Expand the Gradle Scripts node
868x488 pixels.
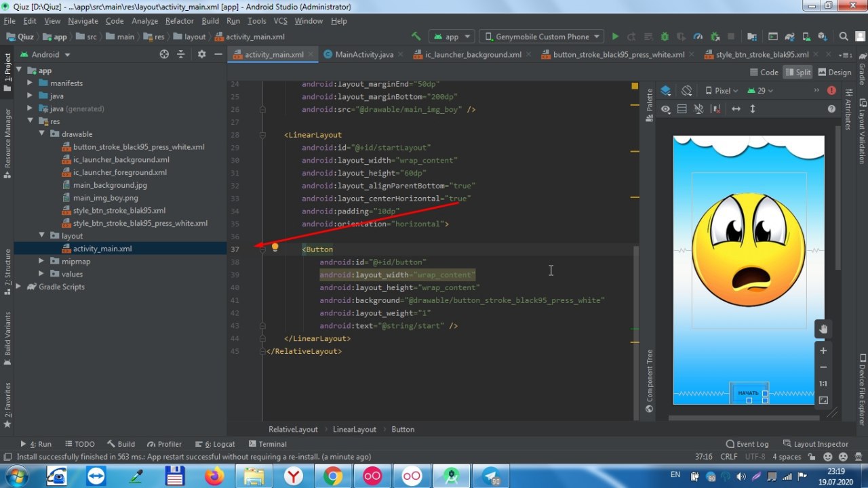pos(18,287)
